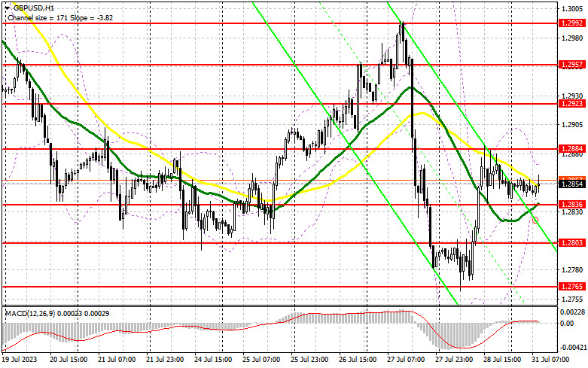Viewport: 588px width, 368px height.
Task: Click the 25 Jul 07:00 time axis label
Action: pyautogui.click(x=261, y=360)
